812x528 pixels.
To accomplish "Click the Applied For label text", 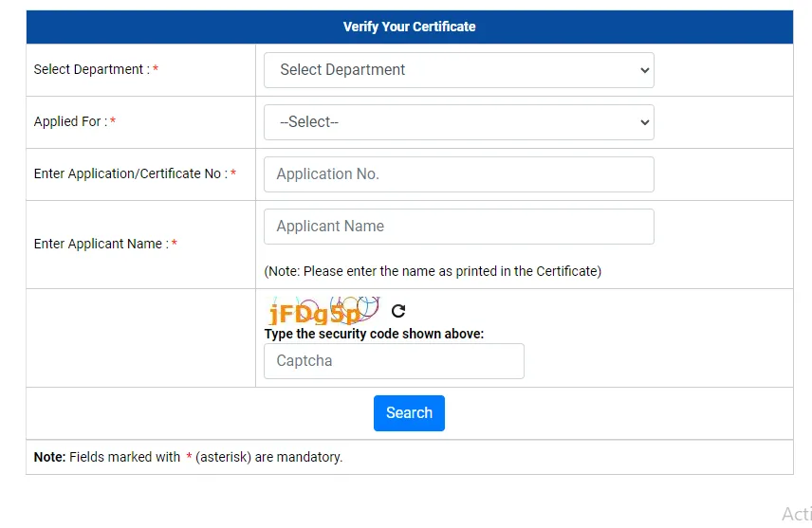I will [69, 122].
